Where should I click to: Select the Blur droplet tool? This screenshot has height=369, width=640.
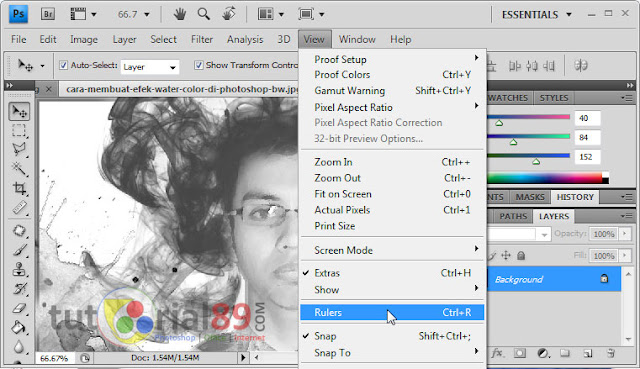(x=19, y=347)
